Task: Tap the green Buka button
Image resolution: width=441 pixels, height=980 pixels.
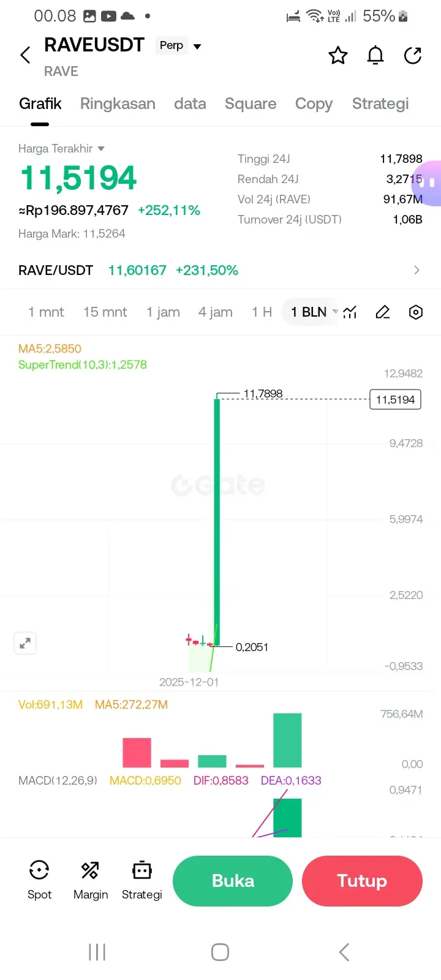Action: point(233,881)
